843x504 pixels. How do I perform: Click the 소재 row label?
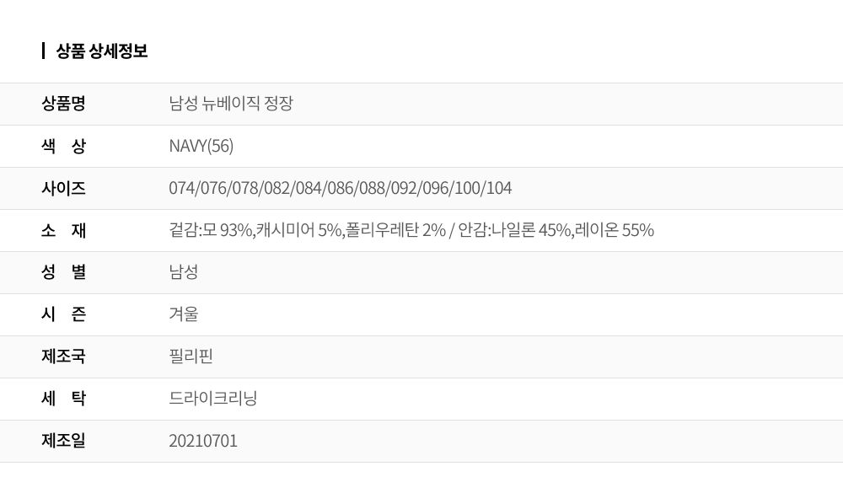pyautogui.click(x=63, y=230)
